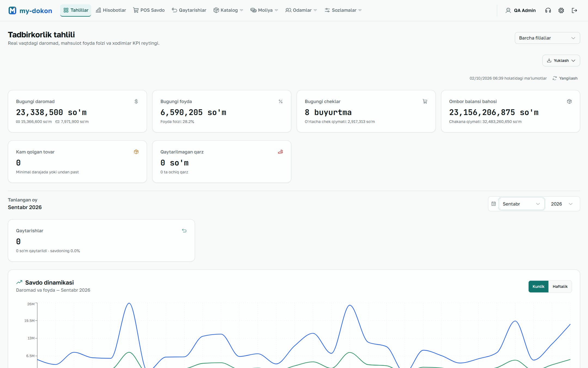Click the box icon on Ombor balansi bahosi card
588x368 pixels.
569,101
